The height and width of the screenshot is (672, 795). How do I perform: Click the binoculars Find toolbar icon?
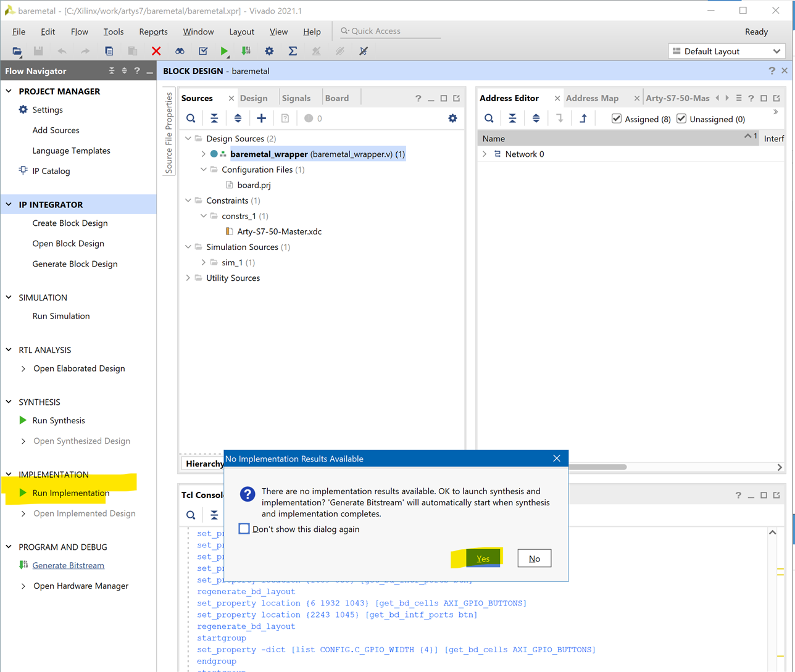click(180, 51)
